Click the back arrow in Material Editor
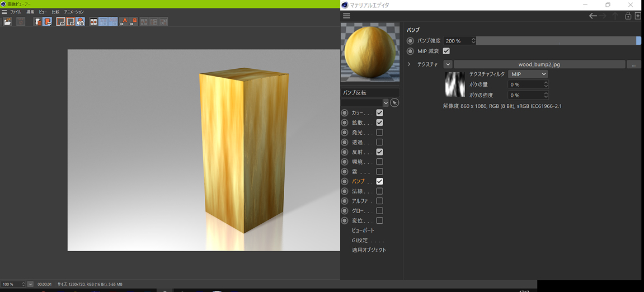The width and height of the screenshot is (644, 292). [593, 16]
